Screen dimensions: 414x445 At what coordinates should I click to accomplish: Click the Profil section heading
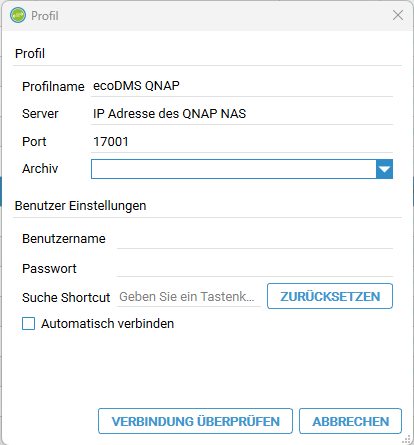click(30, 53)
